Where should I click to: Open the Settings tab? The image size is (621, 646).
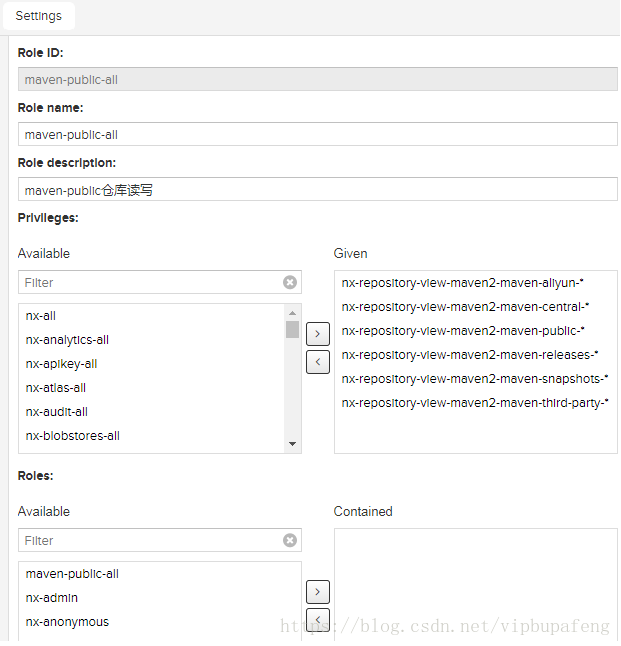coord(39,16)
